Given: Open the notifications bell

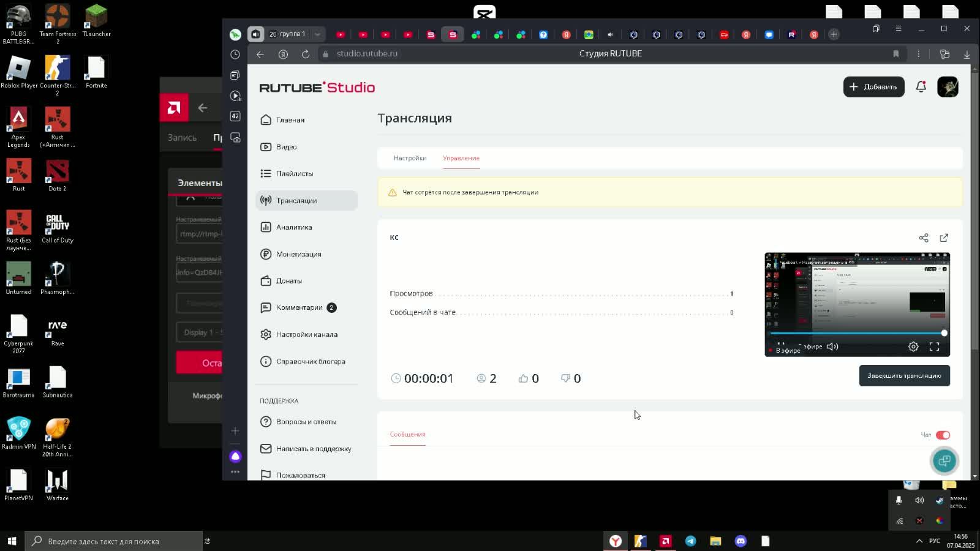Looking at the screenshot, I should pyautogui.click(x=921, y=87).
